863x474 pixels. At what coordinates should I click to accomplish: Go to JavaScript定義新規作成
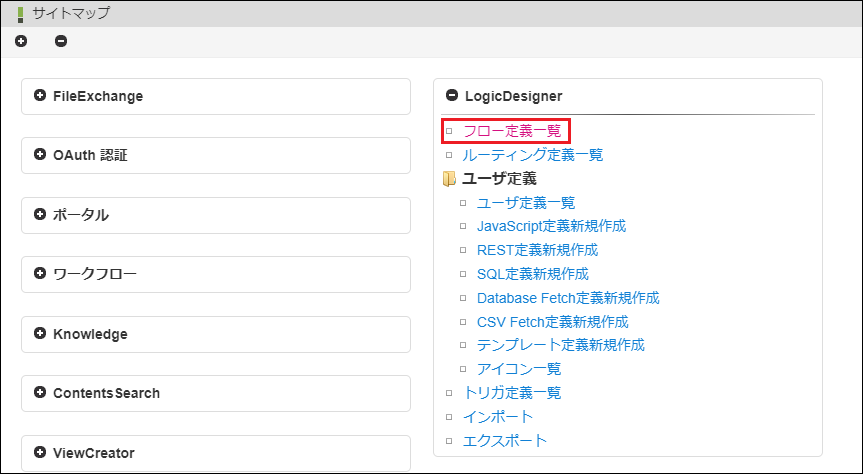click(551, 226)
